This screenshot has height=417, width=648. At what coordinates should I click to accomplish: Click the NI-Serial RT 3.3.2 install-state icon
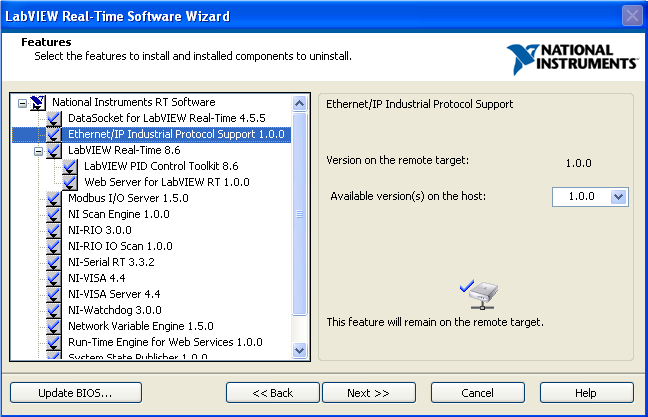(x=54, y=262)
